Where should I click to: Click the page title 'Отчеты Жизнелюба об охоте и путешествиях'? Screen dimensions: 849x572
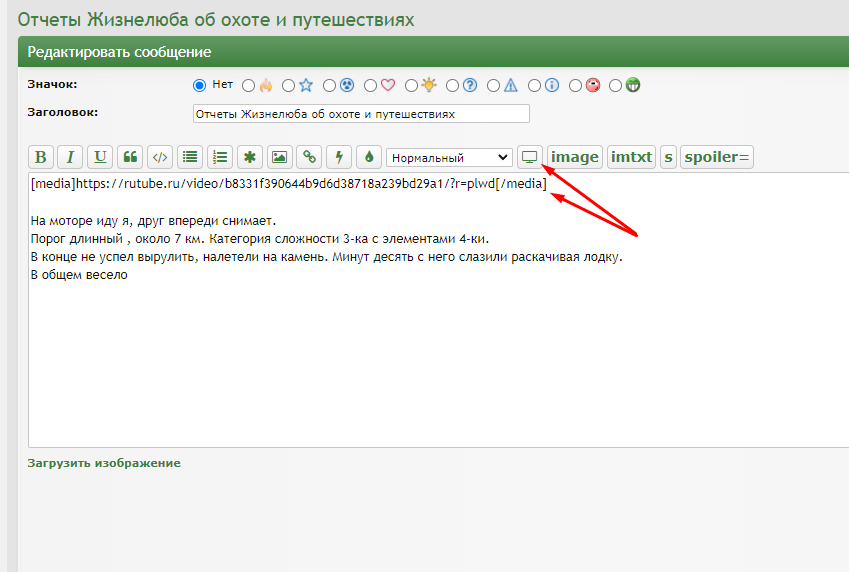click(216, 20)
